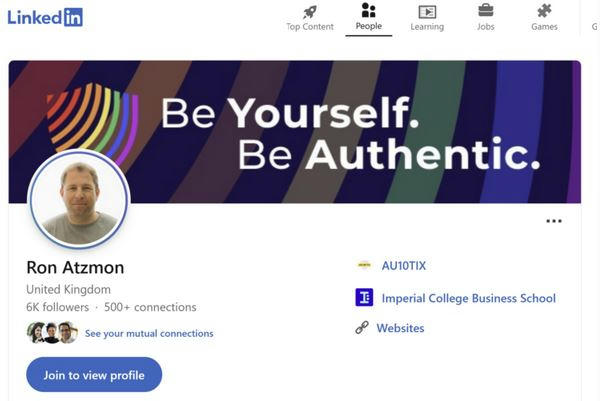Viewport: 600px width, 401px height.
Task: Click the mutual connections avatar group
Action: (x=52, y=333)
